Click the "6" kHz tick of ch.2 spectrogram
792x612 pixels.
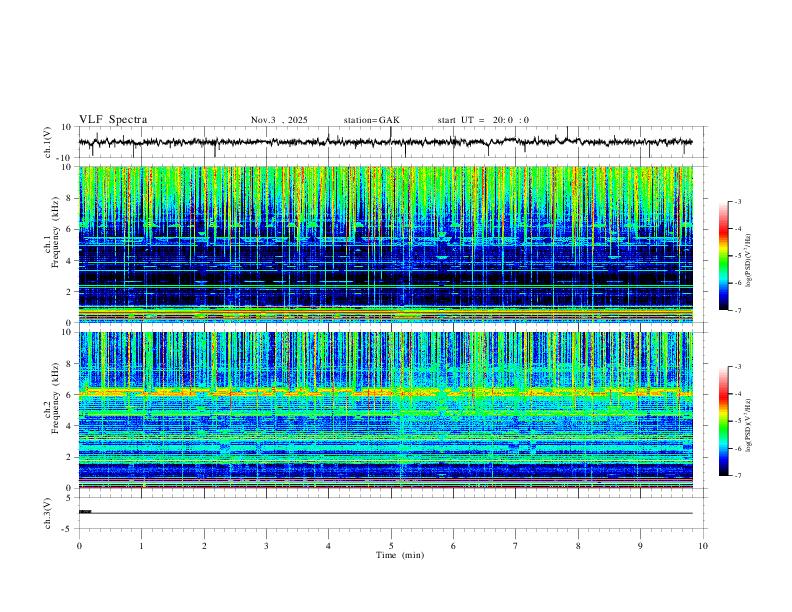(70, 395)
